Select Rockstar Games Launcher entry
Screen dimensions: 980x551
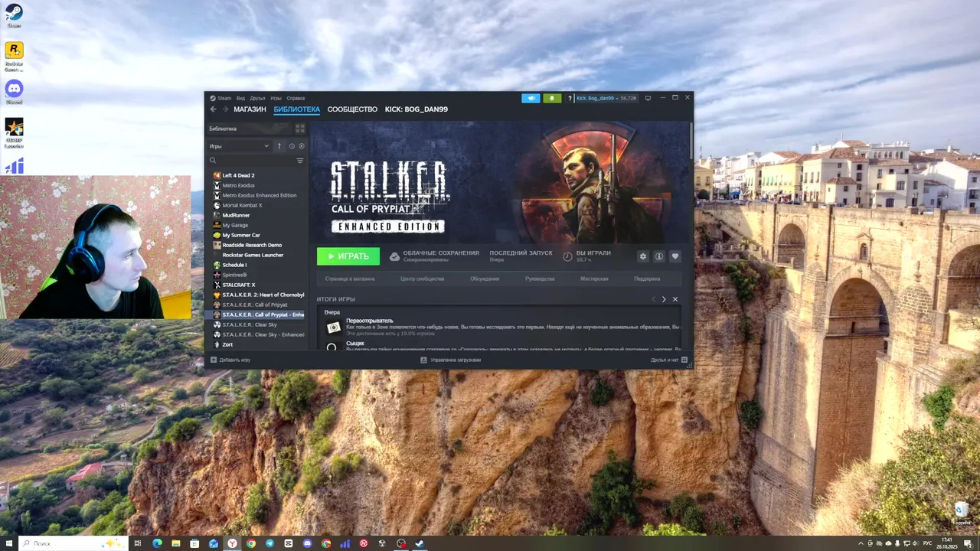click(x=258, y=255)
